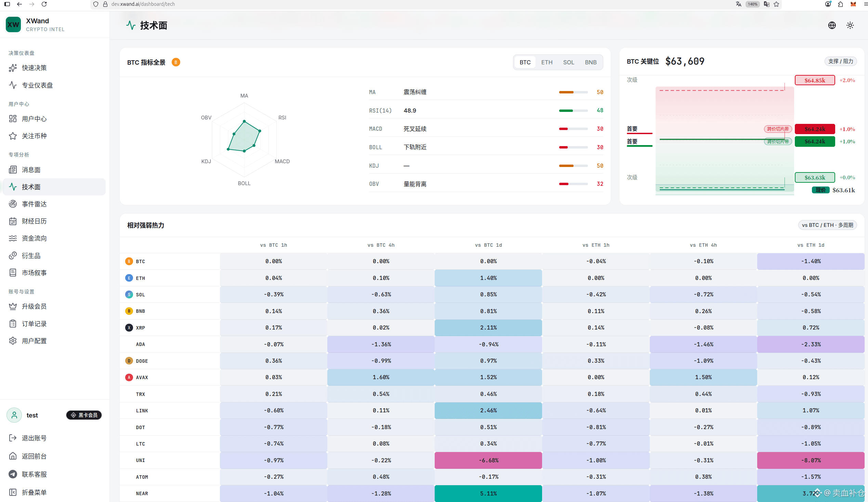Open 技术面 in the sidebar

point(54,187)
